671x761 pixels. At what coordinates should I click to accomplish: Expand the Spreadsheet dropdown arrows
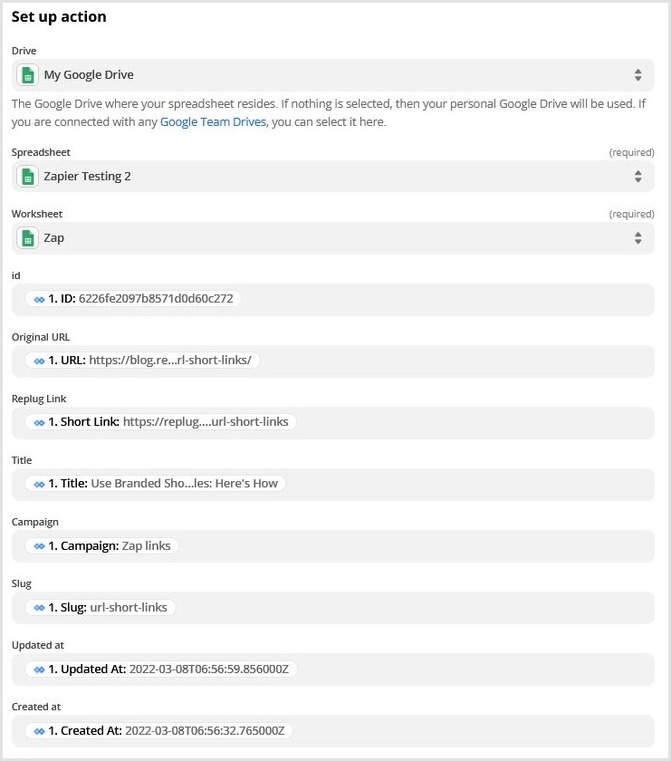coord(638,176)
